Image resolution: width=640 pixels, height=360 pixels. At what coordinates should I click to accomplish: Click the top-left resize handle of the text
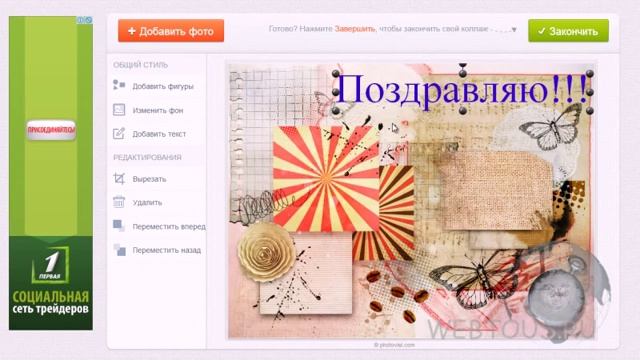(x=336, y=74)
